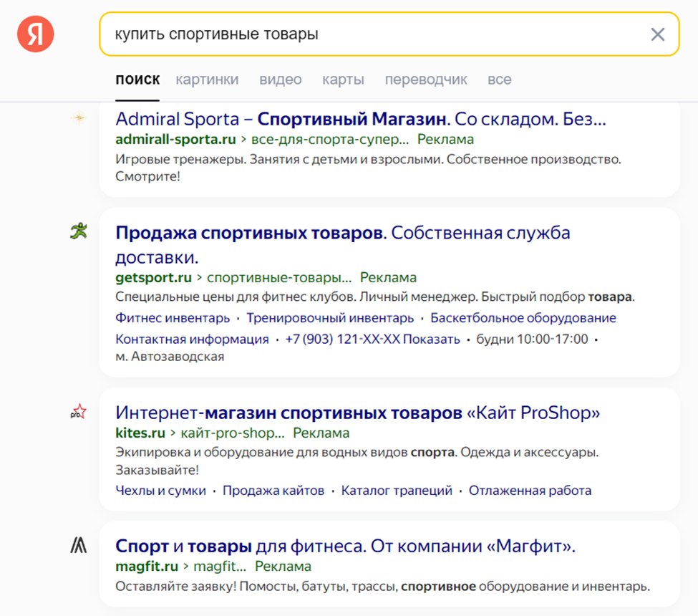
Task: Click м. Автозаводская metro text
Action: coord(170,356)
